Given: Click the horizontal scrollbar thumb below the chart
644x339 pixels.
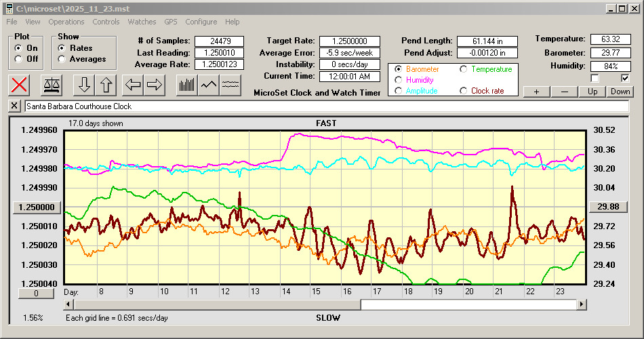Looking at the screenshot, I should tap(468, 305).
